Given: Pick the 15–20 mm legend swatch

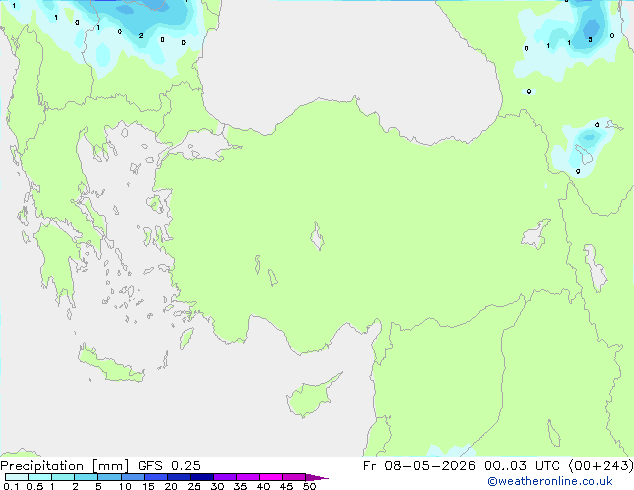Looking at the screenshot, I should [x=155, y=477].
